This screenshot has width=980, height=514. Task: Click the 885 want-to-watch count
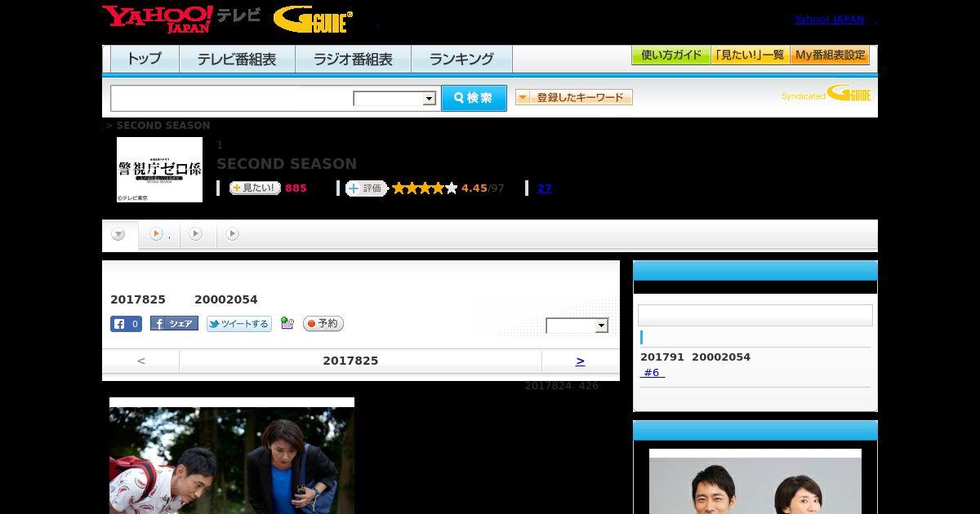[x=296, y=188]
